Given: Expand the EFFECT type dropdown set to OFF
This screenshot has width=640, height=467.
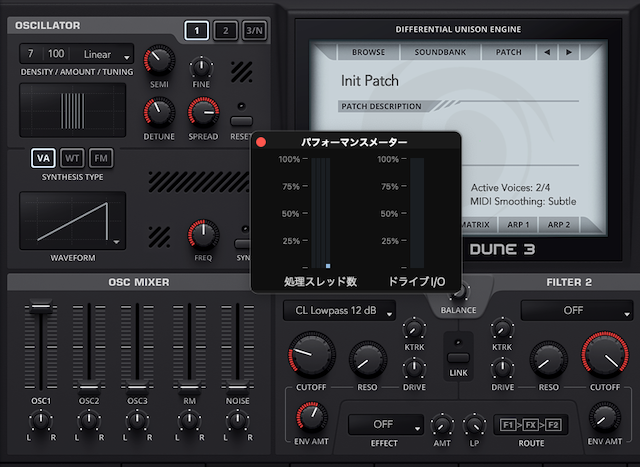Looking at the screenshot, I should point(383,425).
